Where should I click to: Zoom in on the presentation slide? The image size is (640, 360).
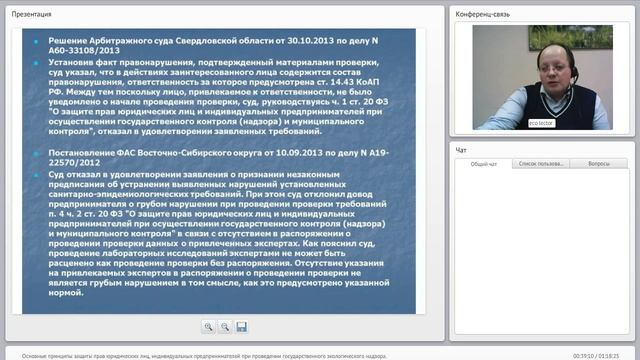(x=208, y=327)
